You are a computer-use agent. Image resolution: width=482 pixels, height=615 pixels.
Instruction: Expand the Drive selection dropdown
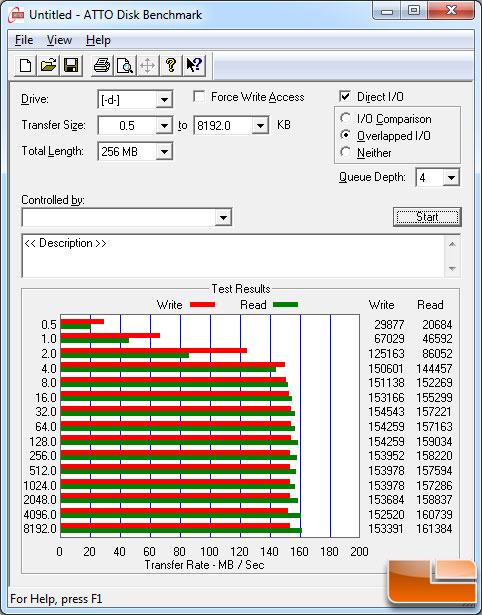164,100
